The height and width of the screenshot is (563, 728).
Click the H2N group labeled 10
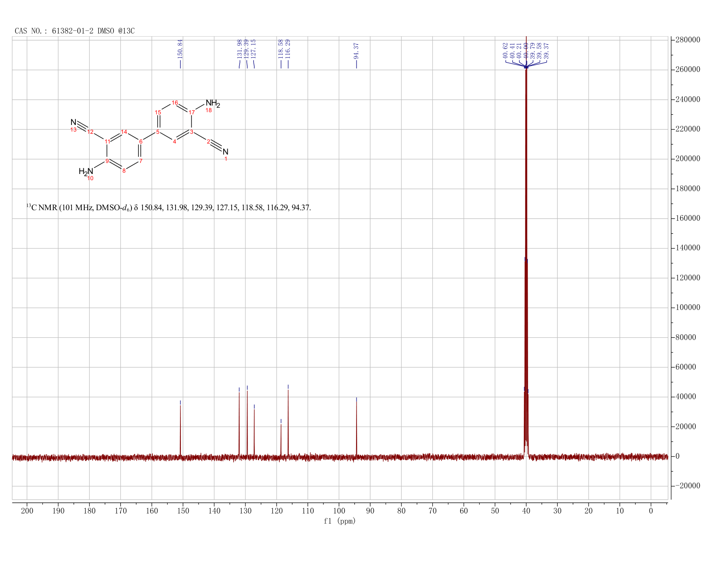click(x=86, y=171)
